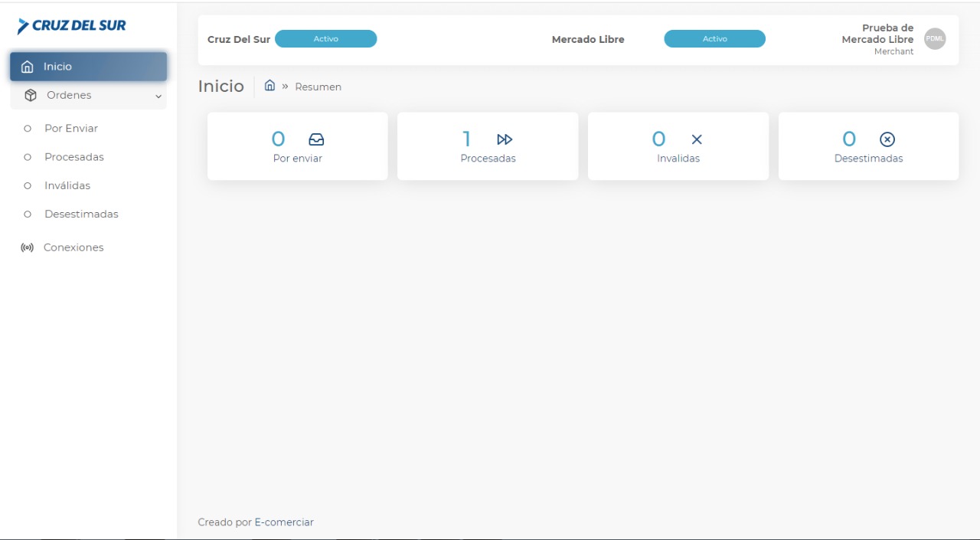
Task: Click the inbox icon in Por enviar card
Action: coord(316,139)
